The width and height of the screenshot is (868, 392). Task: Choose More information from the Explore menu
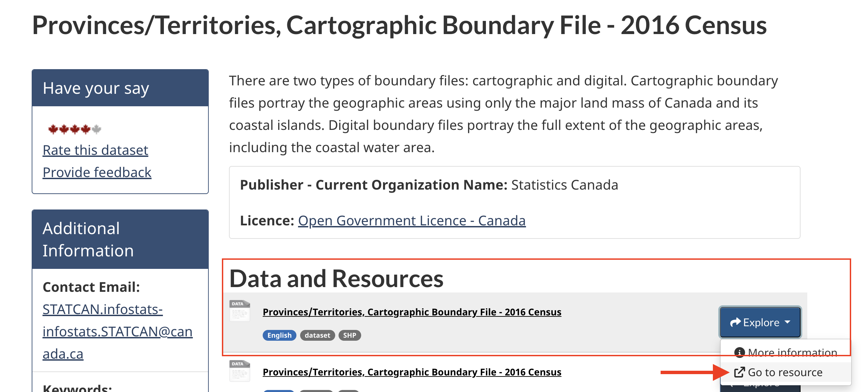point(792,353)
